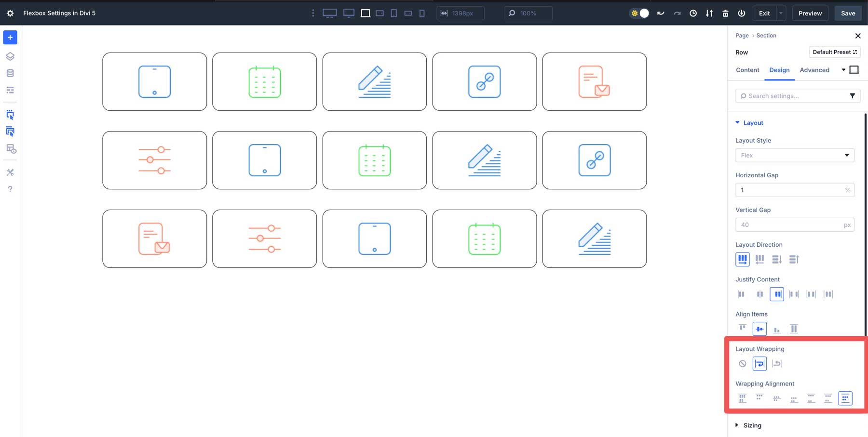Viewport: 868px width, 437px height.
Task: Open the Layout Style Flex dropdown
Action: (795, 155)
